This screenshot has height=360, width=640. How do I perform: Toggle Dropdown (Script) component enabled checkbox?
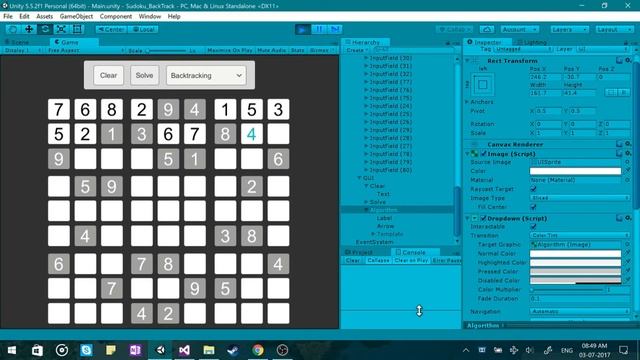[x=484, y=218]
